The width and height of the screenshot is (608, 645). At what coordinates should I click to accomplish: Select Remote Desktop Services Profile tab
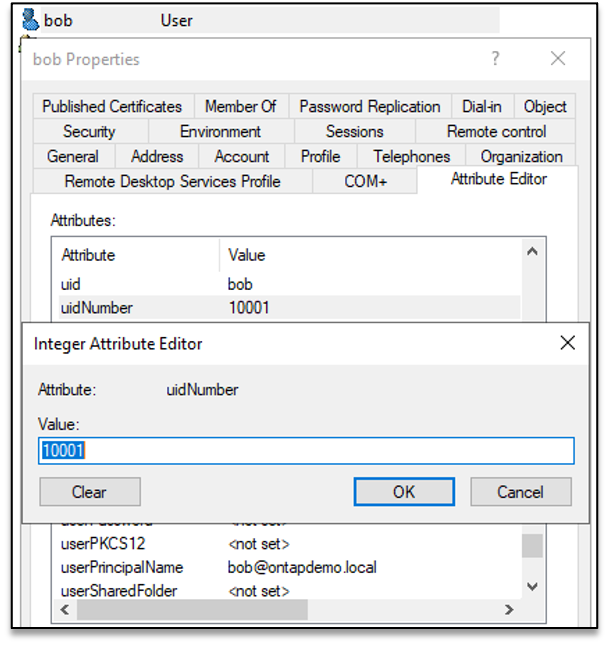[x=172, y=181]
